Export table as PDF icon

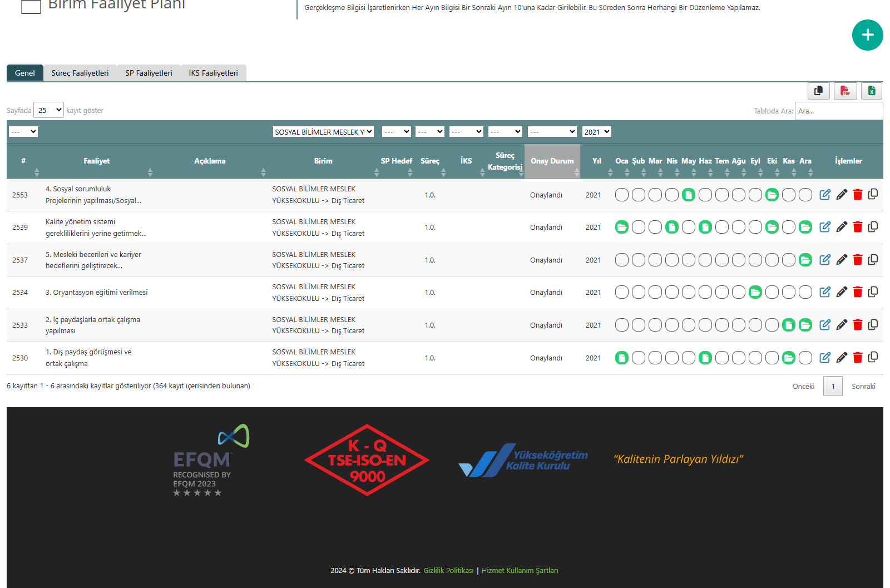pyautogui.click(x=845, y=91)
